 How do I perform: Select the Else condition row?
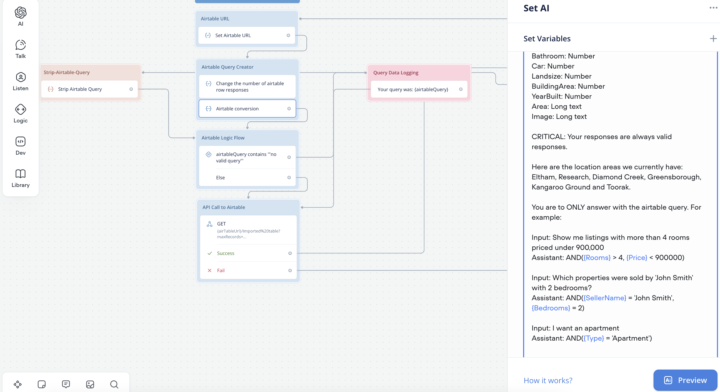click(x=248, y=178)
